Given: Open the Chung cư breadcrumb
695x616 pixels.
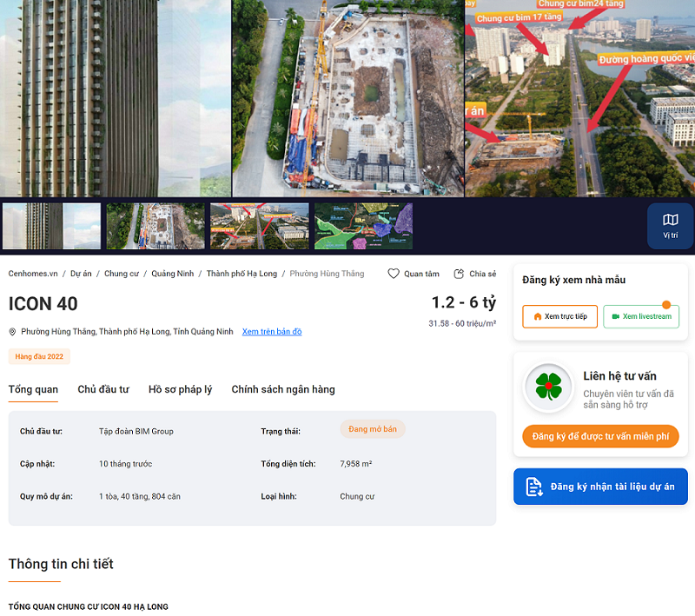Looking at the screenshot, I should click(x=122, y=274).
